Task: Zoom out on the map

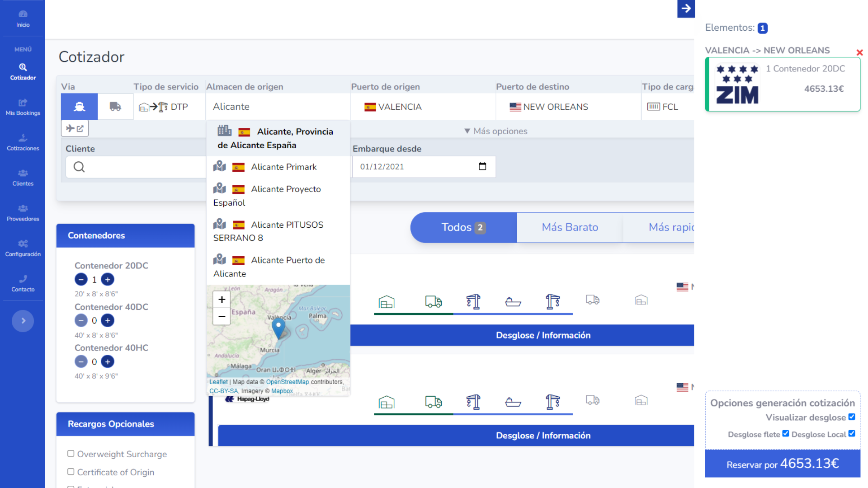Action: (x=222, y=316)
